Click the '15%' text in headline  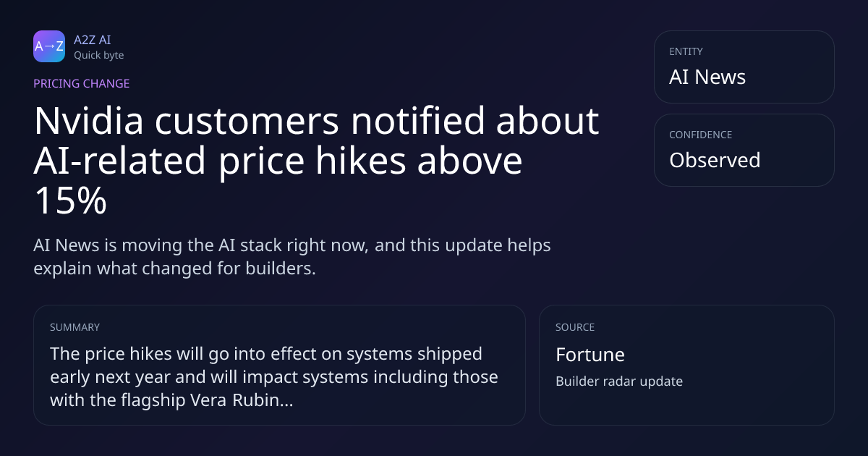point(70,202)
